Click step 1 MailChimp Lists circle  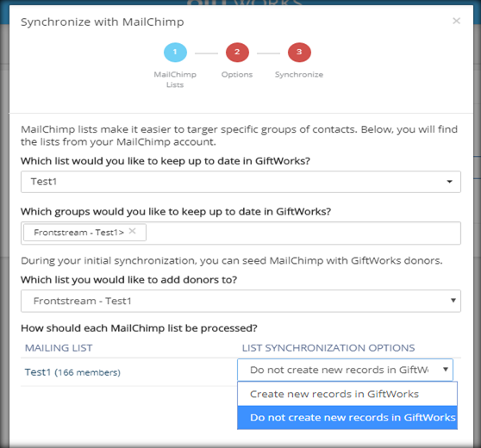[x=175, y=53]
